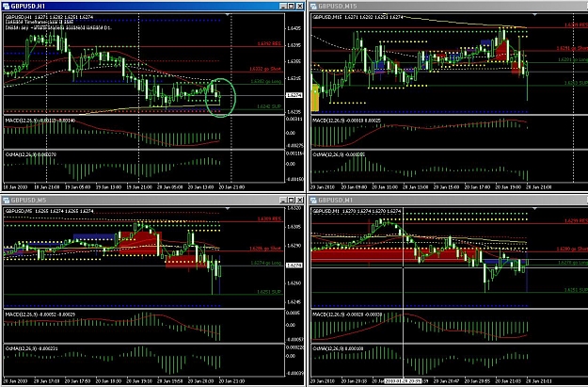The image size is (588, 387).
Task: Click the MACD(12,26,9) label in M5 window
Action: coord(23,314)
